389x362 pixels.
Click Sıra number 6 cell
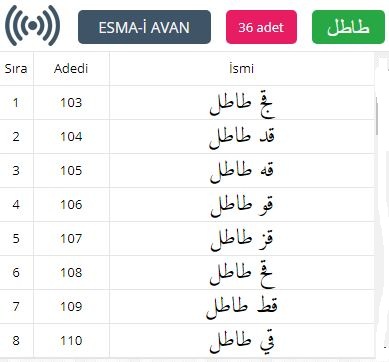click(16, 273)
